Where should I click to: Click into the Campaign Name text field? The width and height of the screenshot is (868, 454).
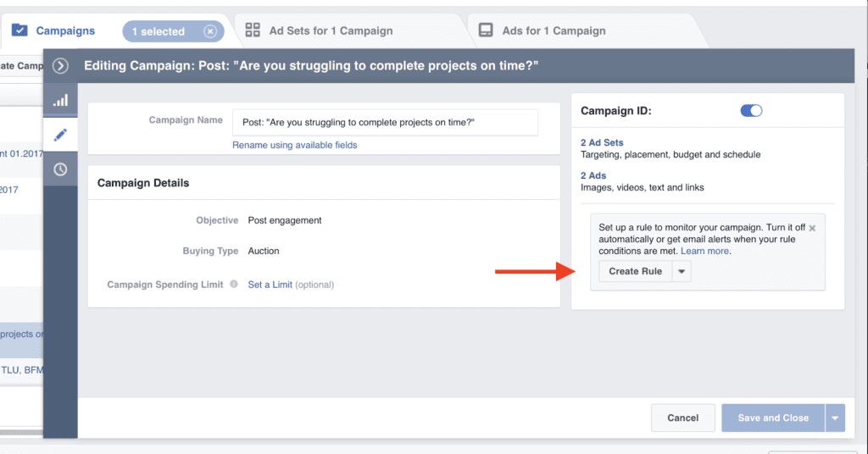(x=385, y=122)
